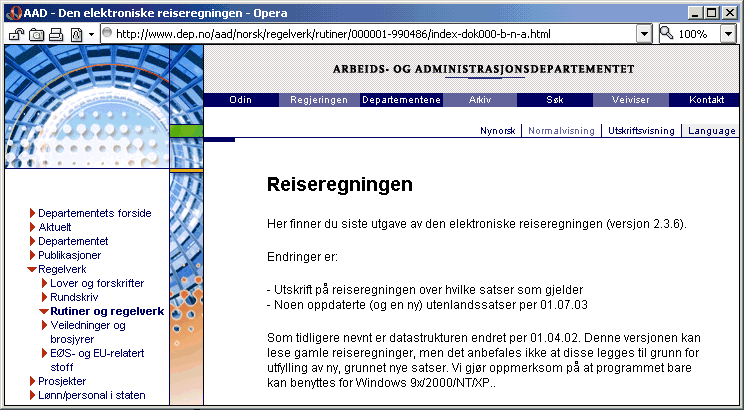This screenshot has height=410, width=744.
Task: Click the magnifier zoom icon
Action: coord(667,33)
